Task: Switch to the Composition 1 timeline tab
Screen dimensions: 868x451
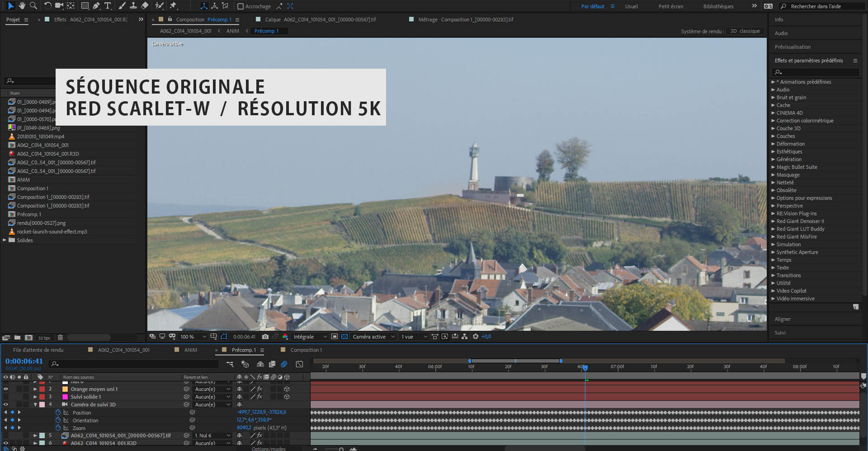Action: (x=306, y=350)
